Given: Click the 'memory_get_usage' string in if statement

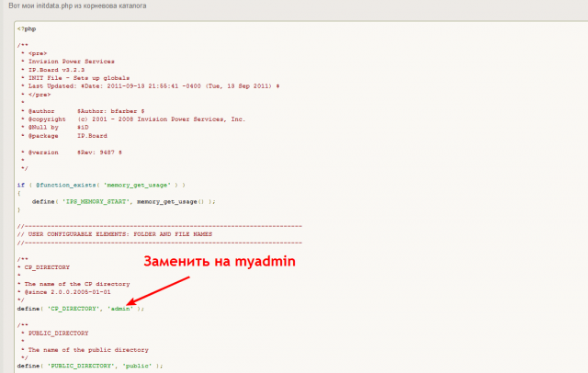Looking at the screenshot, I should point(137,186).
